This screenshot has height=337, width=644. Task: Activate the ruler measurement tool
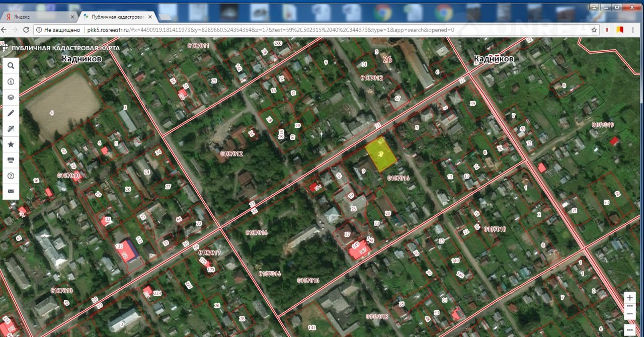click(x=11, y=129)
